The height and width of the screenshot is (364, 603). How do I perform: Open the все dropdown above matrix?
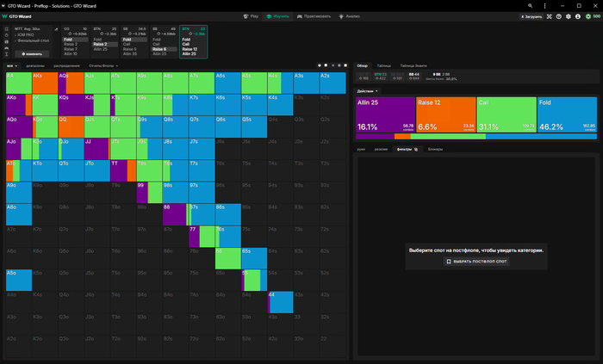pyautogui.click(x=12, y=65)
